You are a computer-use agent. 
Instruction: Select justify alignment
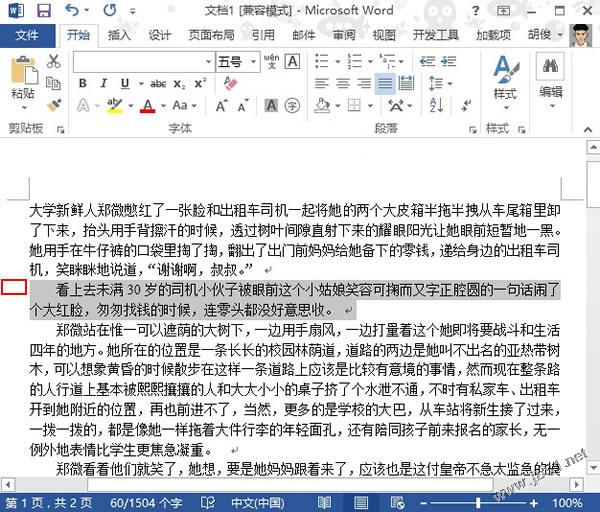[x=385, y=83]
